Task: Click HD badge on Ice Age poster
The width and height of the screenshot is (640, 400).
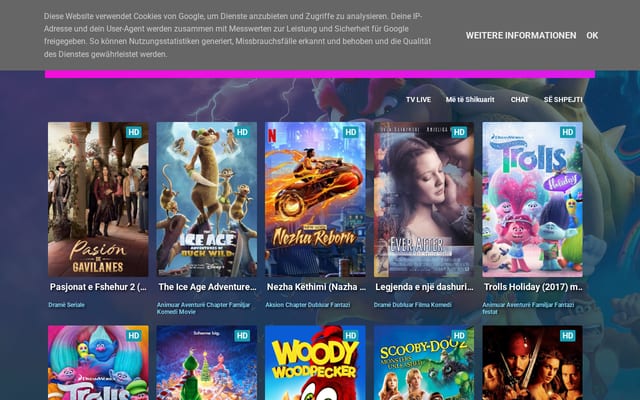Action: pos(242,132)
